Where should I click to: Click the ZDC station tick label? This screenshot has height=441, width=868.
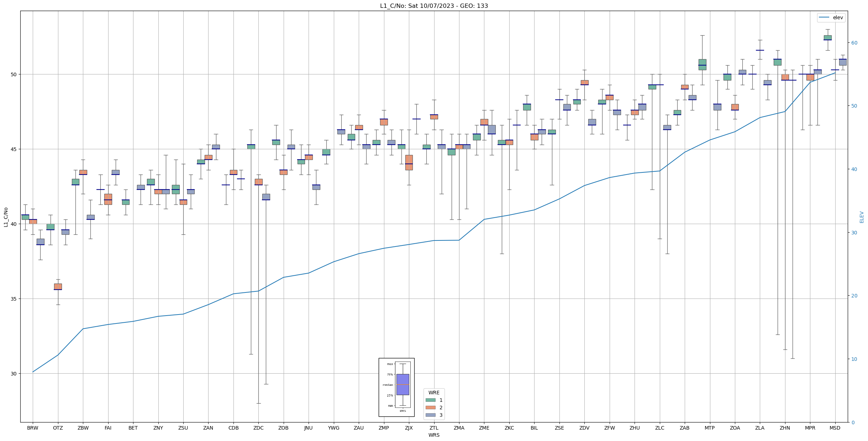(258, 428)
